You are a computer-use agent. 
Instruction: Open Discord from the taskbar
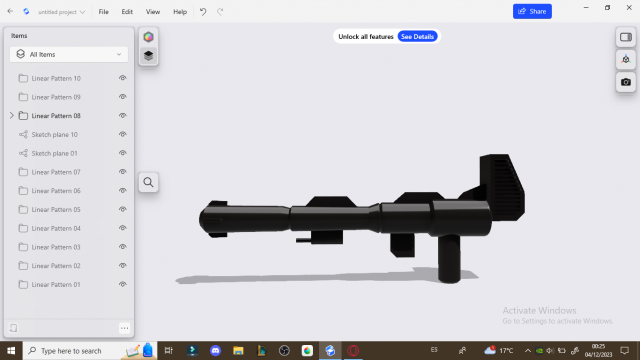(215, 351)
